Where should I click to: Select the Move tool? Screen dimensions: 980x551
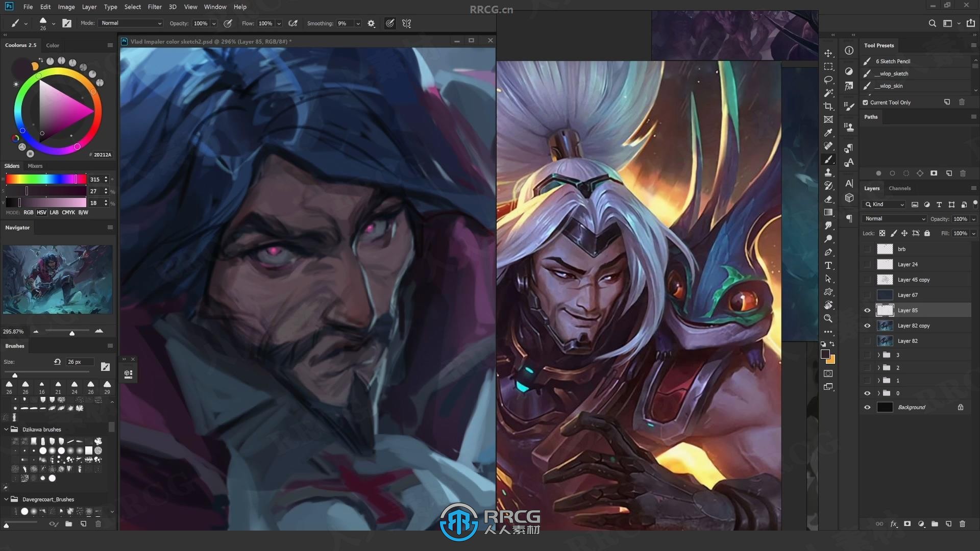[828, 53]
